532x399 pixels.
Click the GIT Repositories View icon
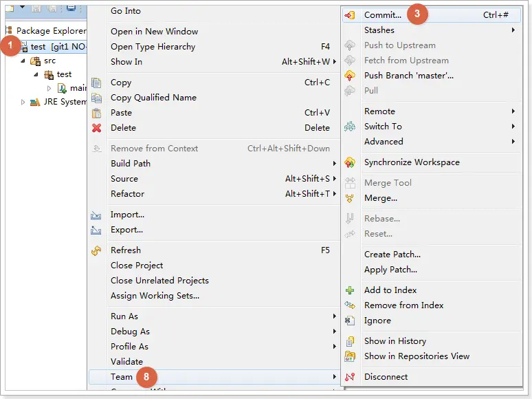pos(349,356)
